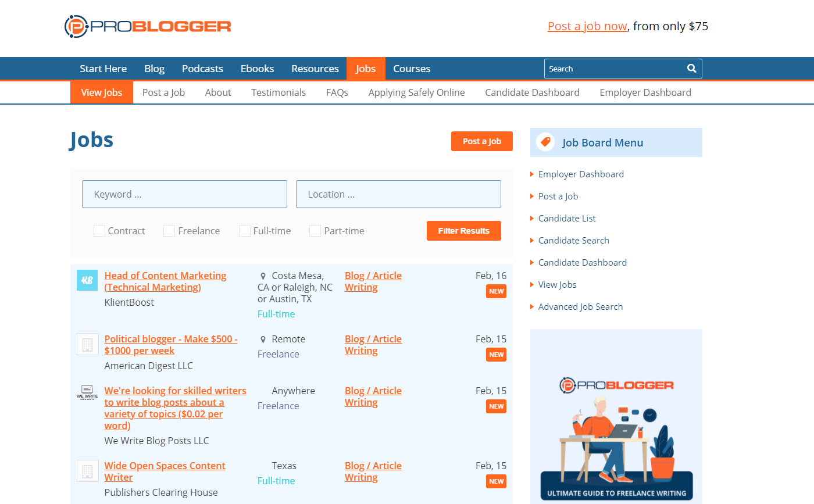Open Wide Open Spaces Content Writer listing
The width and height of the screenshot is (814, 504).
click(165, 471)
